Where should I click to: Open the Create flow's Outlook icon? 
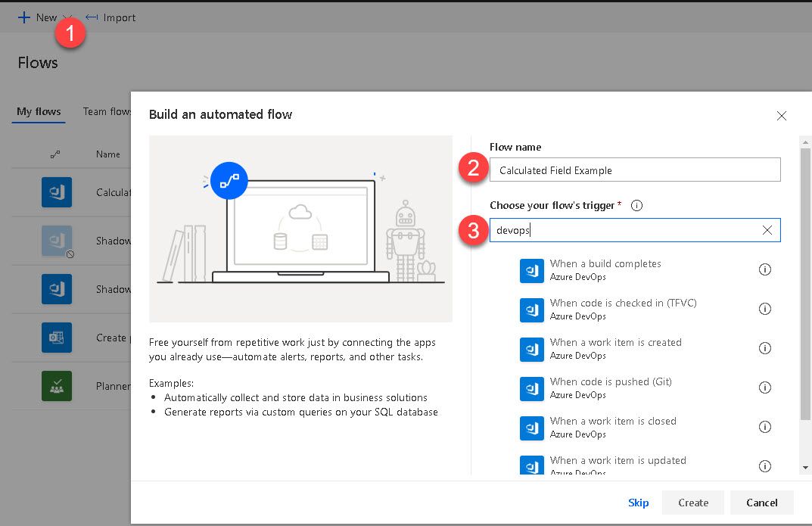coord(57,338)
